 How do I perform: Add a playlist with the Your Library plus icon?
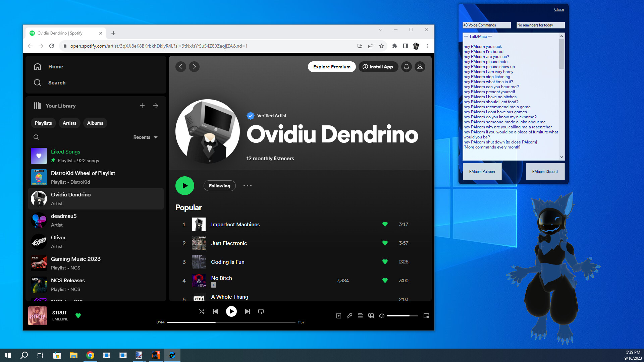tap(142, 105)
